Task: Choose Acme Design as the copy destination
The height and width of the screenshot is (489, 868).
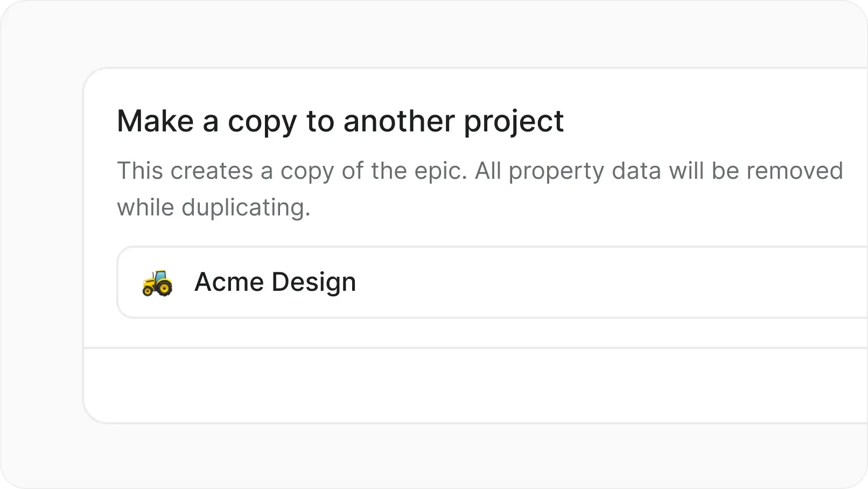Action: (275, 282)
